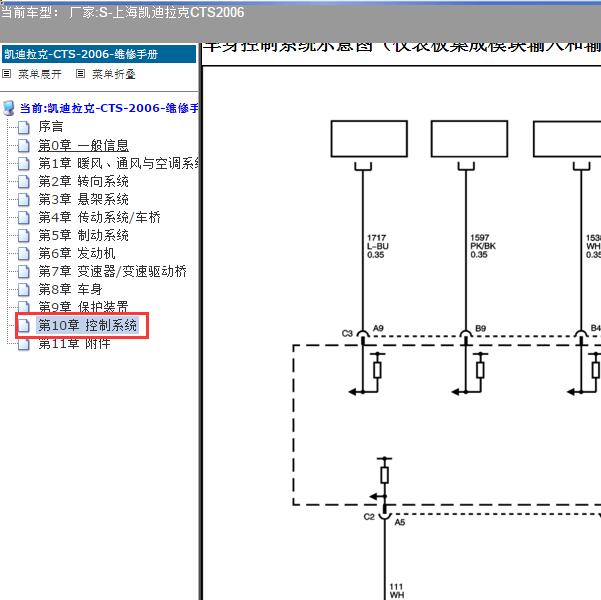Image resolution: width=601 pixels, height=600 pixels.
Task: Select 第10章 控制系统 chapter
Action: (x=87, y=325)
